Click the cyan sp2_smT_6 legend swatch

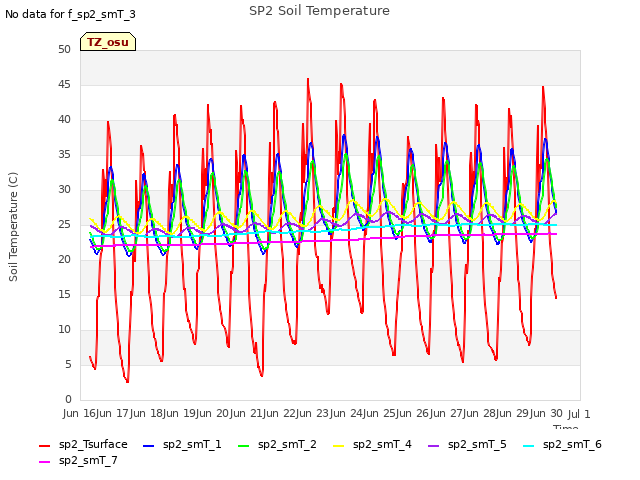[x=529, y=446]
